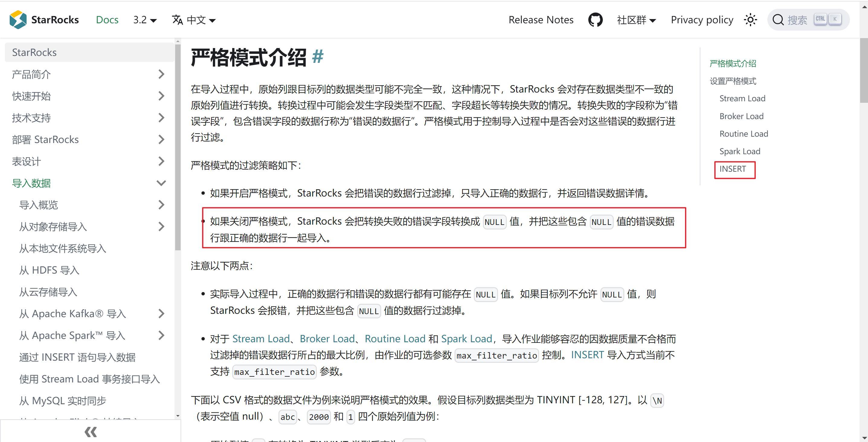
Task: Open 从云存储导入 in the sidebar
Action: (x=48, y=292)
